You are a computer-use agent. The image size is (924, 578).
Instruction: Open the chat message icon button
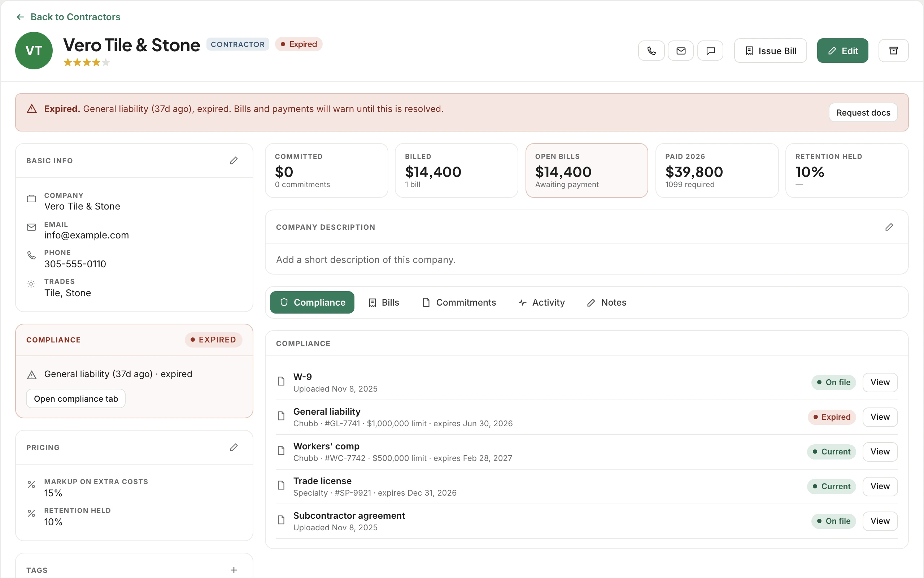[710, 51]
